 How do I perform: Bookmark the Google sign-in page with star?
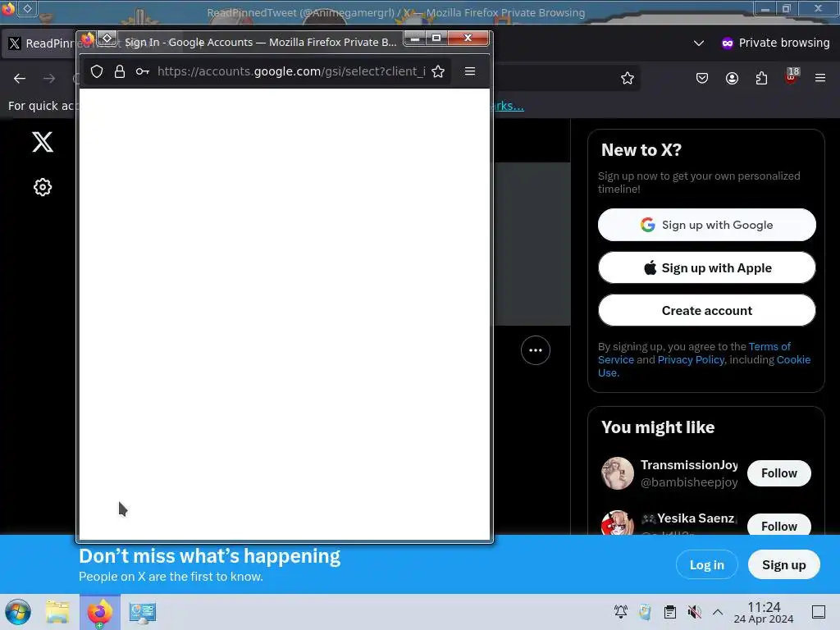[x=438, y=71]
